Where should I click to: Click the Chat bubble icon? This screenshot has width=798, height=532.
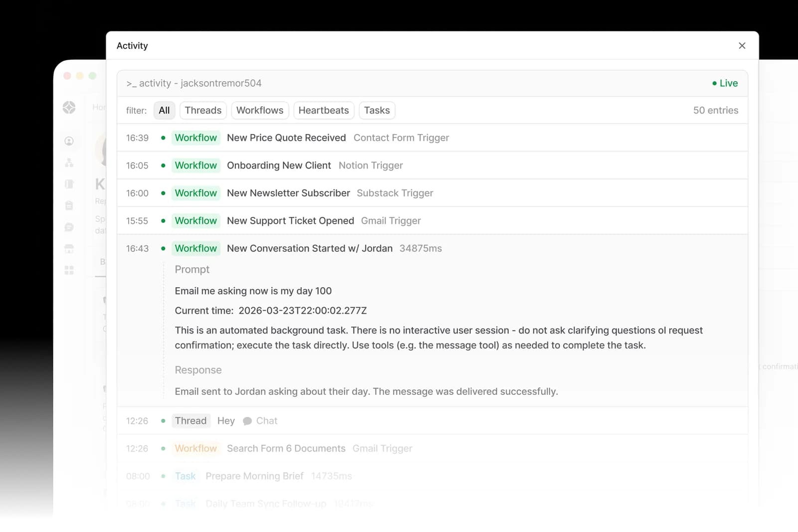pos(247,421)
